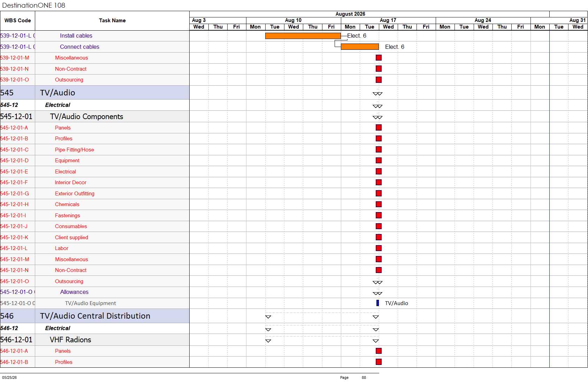
Task: Click the orange Connect cables Gantt bar
Action: click(360, 47)
